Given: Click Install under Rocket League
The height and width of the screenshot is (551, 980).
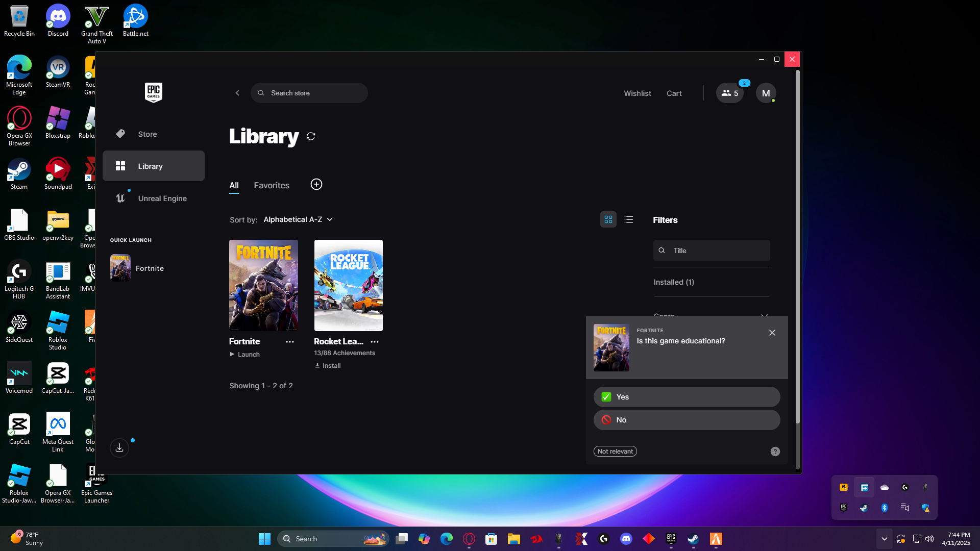Looking at the screenshot, I should [x=328, y=366].
